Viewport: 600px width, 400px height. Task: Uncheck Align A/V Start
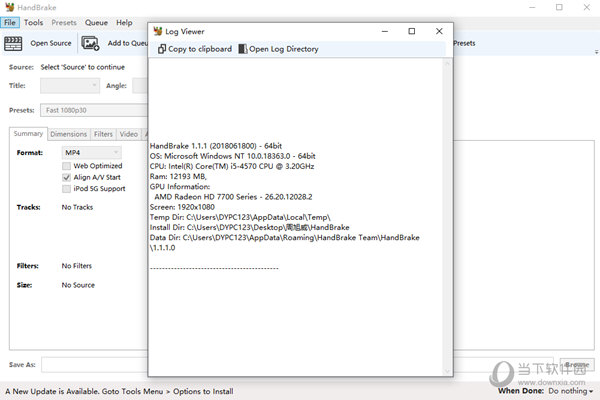pyautogui.click(x=67, y=178)
